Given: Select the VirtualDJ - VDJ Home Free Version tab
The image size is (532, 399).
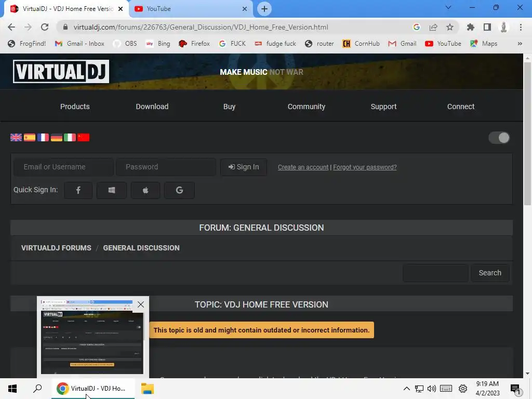Looking at the screenshot, I should tap(66, 9).
